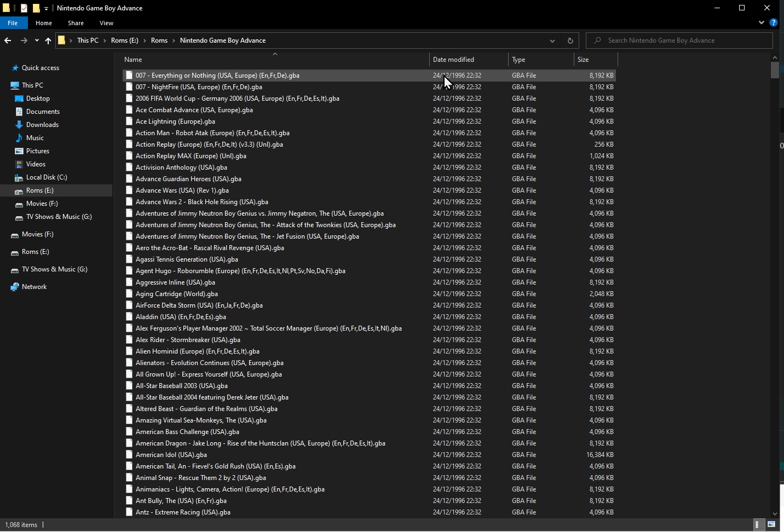
Task: Click the Music note icon in sidebar
Action: tap(19, 138)
